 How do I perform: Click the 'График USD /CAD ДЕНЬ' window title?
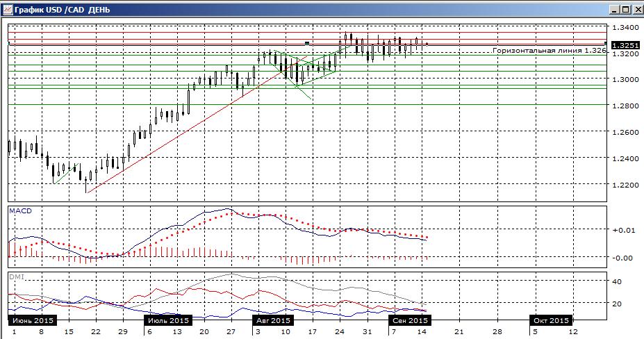tap(62, 10)
